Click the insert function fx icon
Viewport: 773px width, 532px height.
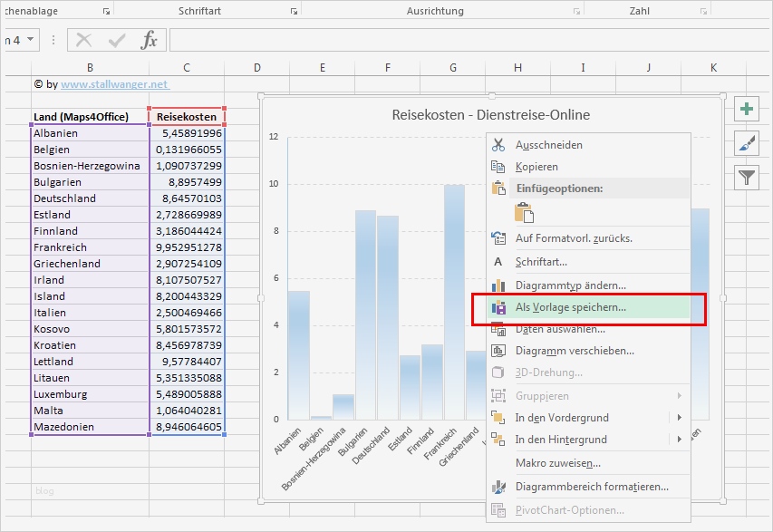pyautogui.click(x=150, y=40)
